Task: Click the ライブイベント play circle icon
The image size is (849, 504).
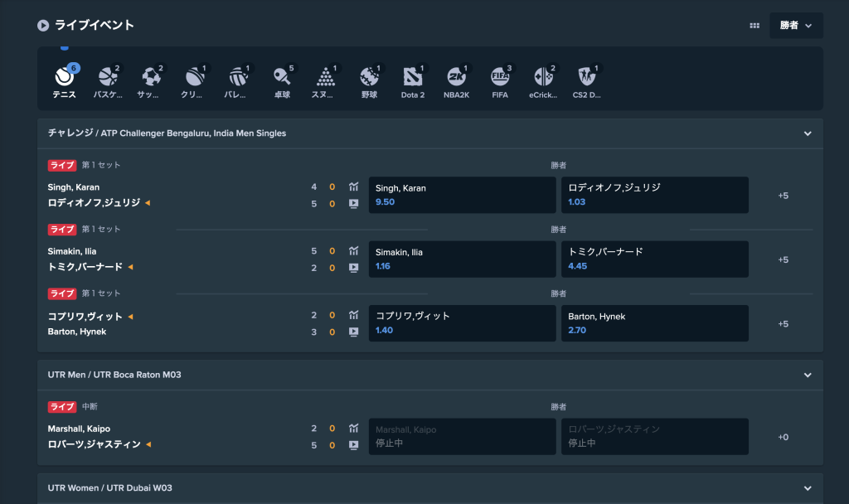Action: (x=43, y=26)
